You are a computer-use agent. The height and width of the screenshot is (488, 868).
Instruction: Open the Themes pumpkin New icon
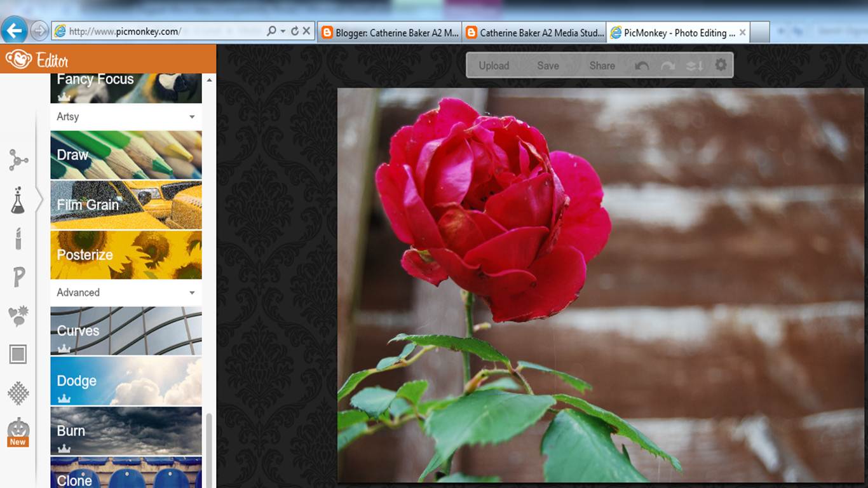point(18,432)
